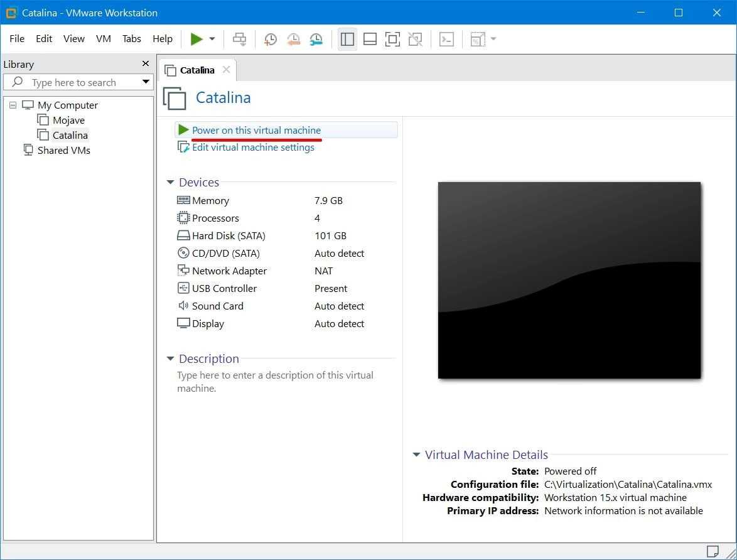Screen dimensions: 737x560
Task: Open the Tabs menu
Action: point(131,39)
